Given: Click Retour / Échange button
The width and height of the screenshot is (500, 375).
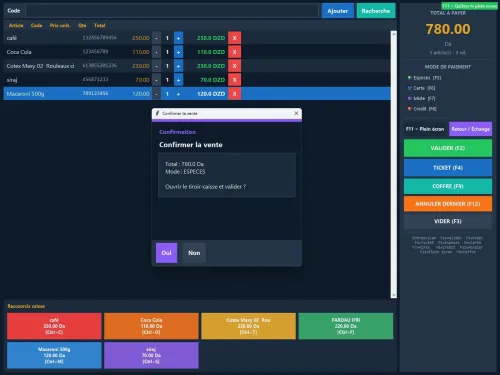Looking at the screenshot, I should 470,129.
